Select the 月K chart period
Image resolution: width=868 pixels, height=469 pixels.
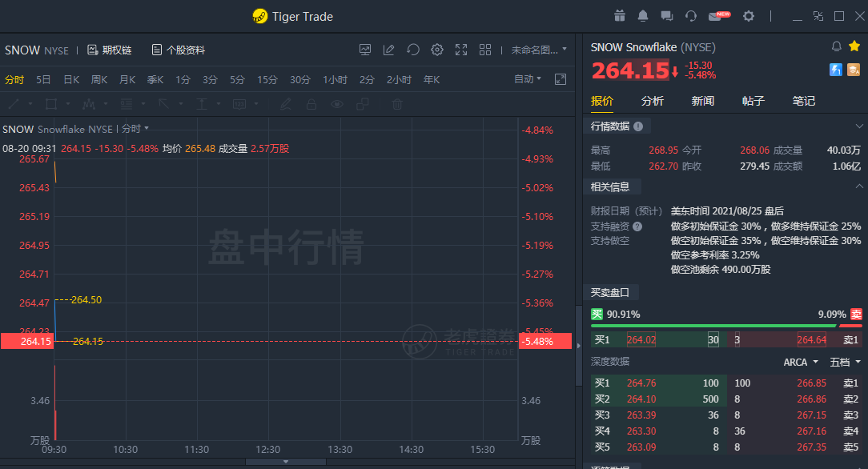127,80
